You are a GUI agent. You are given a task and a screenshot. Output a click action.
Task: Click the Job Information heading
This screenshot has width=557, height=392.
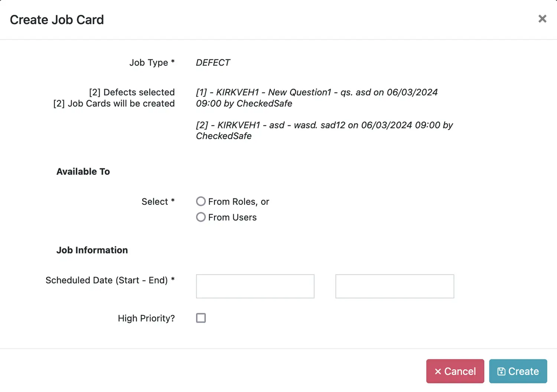point(92,250)
